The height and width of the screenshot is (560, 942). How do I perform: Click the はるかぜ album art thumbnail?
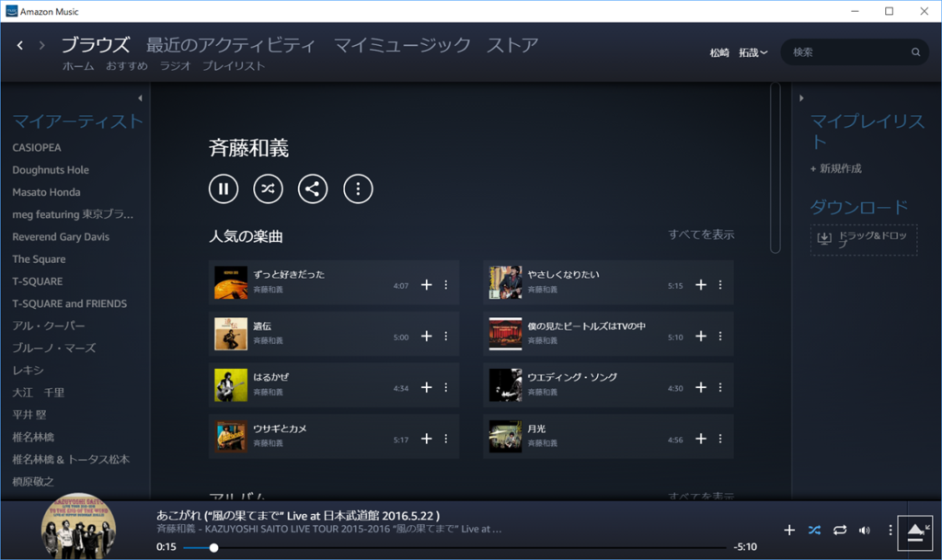(x=231, y=384)
